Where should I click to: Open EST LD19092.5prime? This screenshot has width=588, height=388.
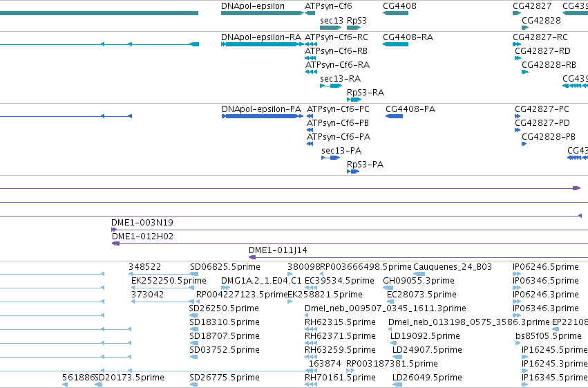425,336
